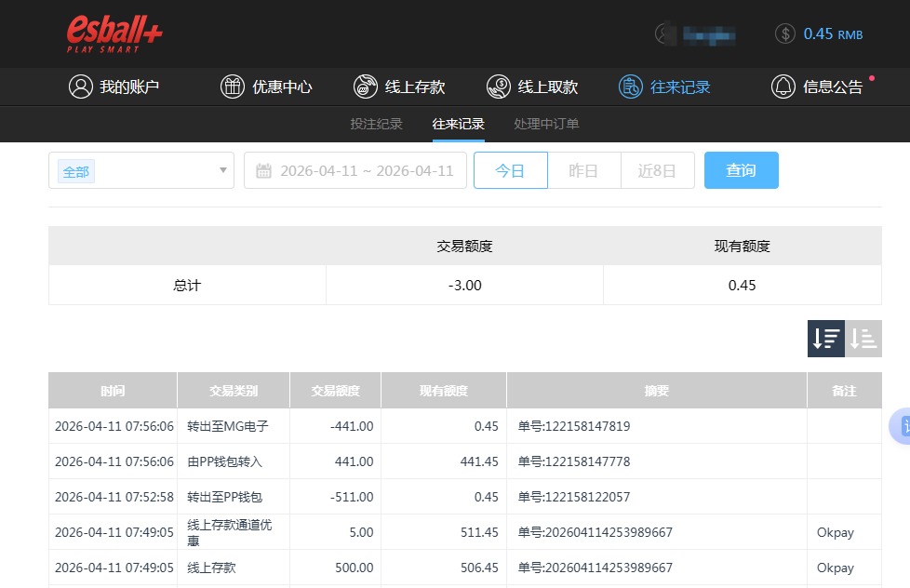Screen dimensions: 910x588
Task: Click the 信息公告 announcements bell icon
Action: point(782,86)
